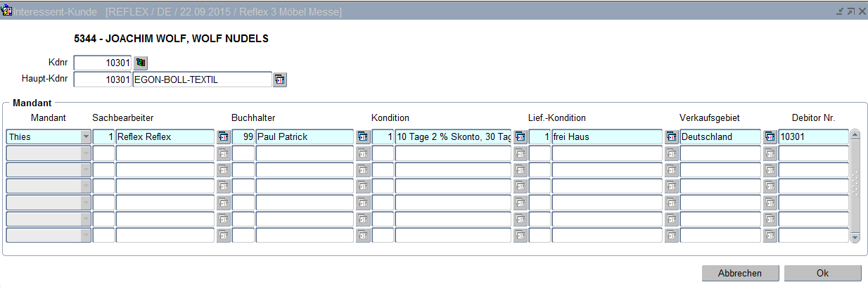This screenshot has width=868, height=287.
Task: Click the application icon in title bar
Action: 7,12
